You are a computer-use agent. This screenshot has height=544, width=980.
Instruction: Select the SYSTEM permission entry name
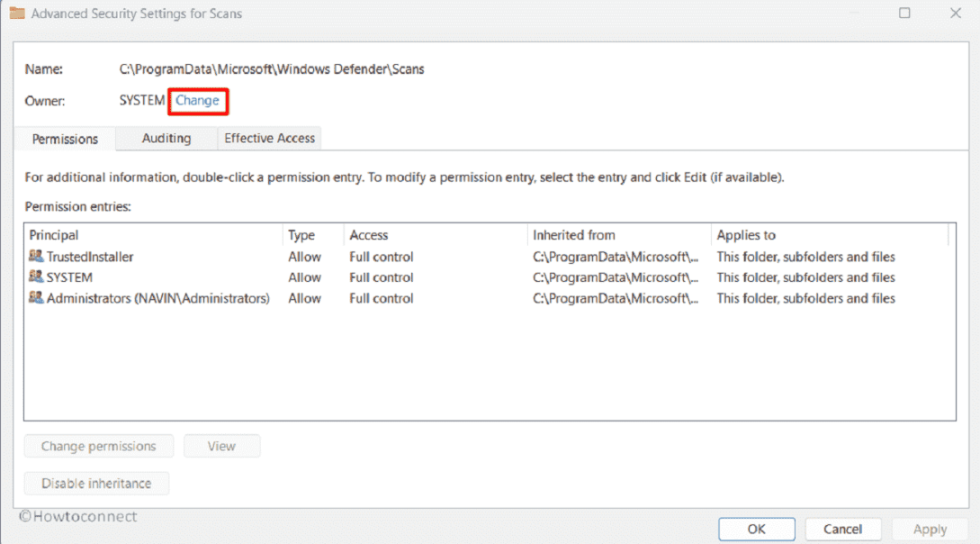[69, 277]
